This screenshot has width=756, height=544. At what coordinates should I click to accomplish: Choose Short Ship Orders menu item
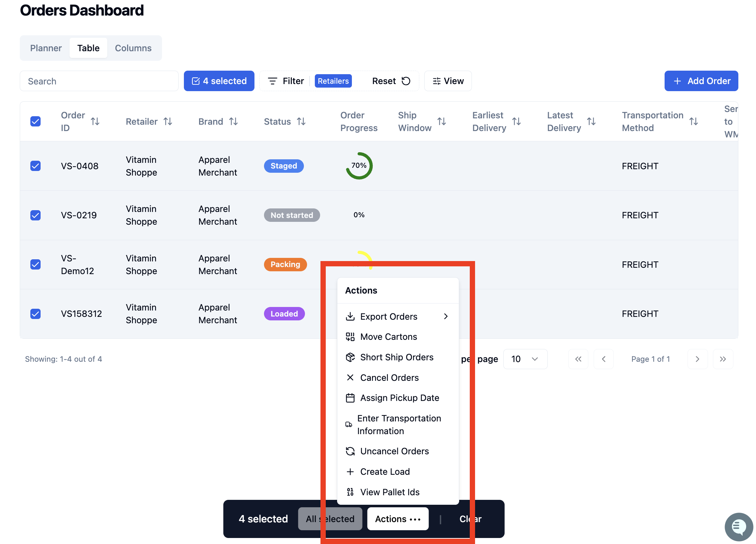pos(398,357)
